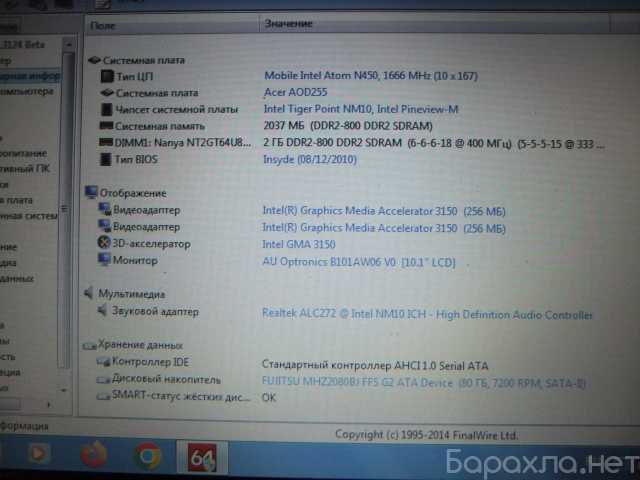This screenshot has height=480, width=640.
Task: Click the Мультимедиа speaker group icon
Action: pos(89,293)
